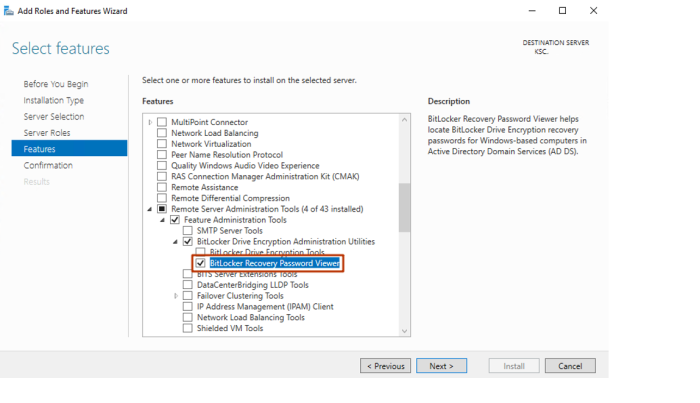
Task: Minimize the wizard window
Action: pos(532,10)
